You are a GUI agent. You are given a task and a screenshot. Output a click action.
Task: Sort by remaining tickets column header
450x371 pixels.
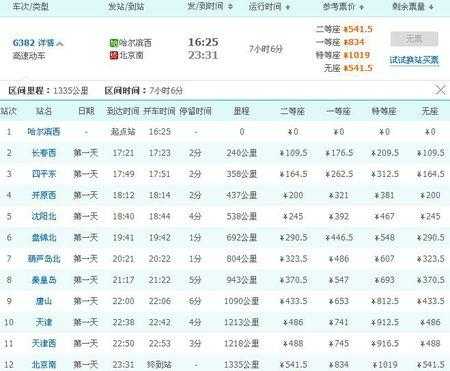[413, 6]
